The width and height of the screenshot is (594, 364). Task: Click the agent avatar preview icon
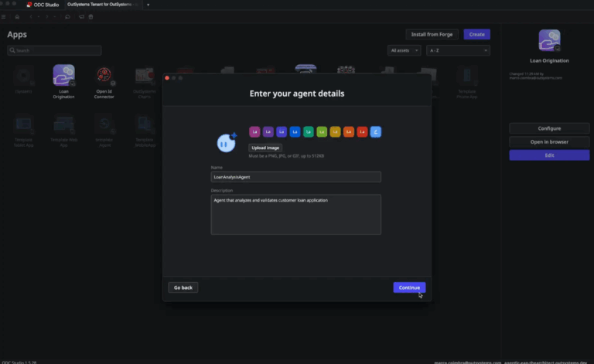(227, 142)
